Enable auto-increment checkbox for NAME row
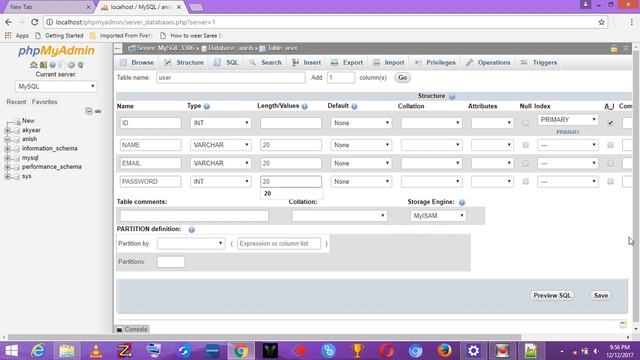This screenshot has width=640, height=360. tap(610, 145)
